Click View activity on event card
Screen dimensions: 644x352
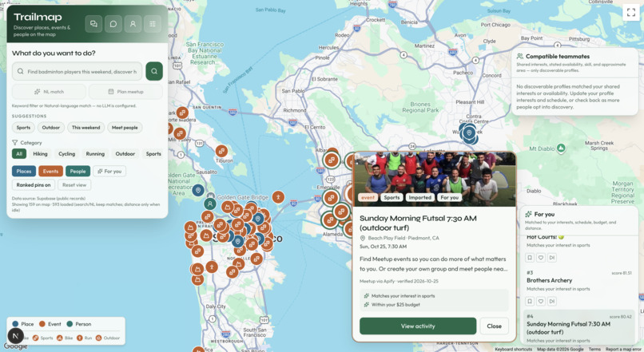coord(418,326)
